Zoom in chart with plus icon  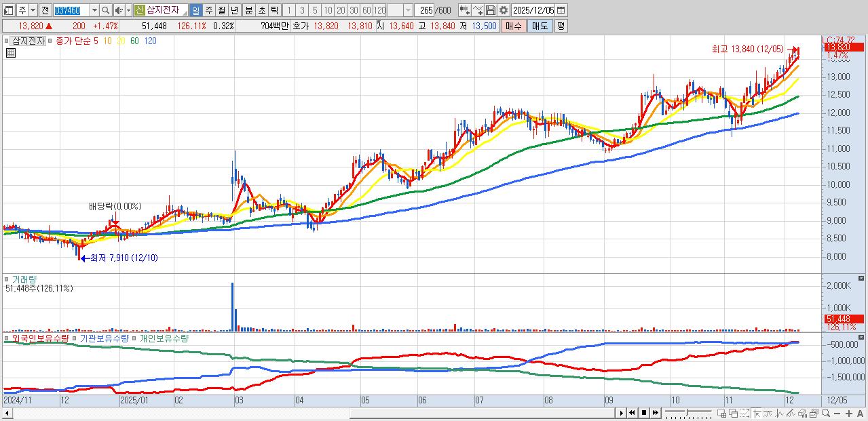pos(849,414)
